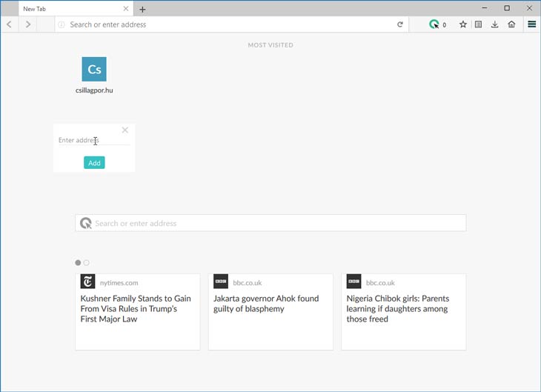Open the hamburger menu
This screenshot has width=541, height=392.
click(531, 24)
